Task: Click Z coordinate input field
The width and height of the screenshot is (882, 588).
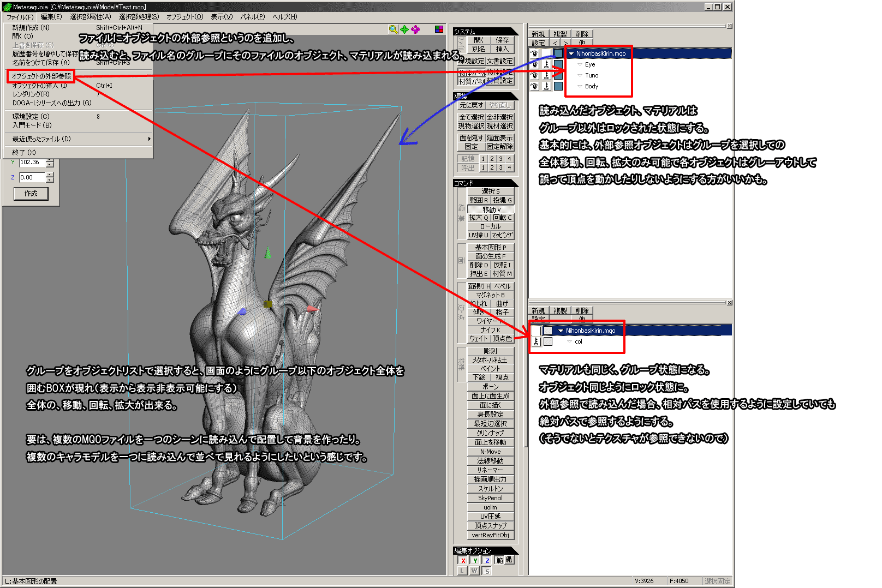Action: 32,177
